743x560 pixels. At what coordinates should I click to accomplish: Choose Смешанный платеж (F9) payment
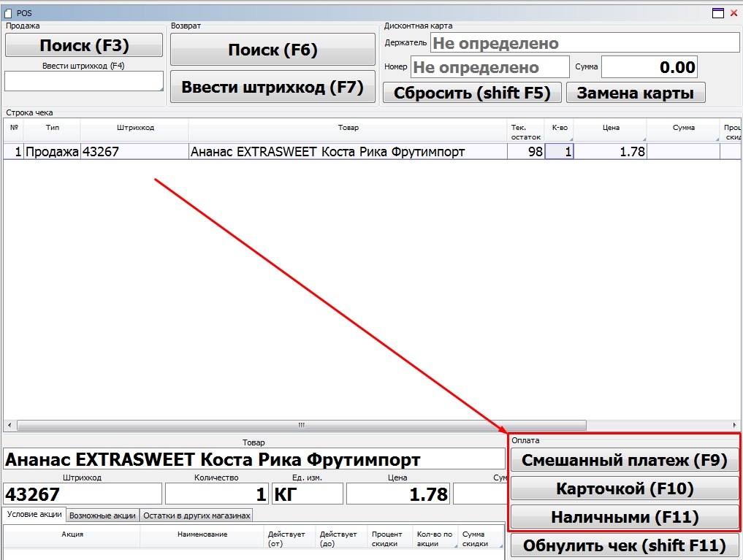click(x=625, y=461)
